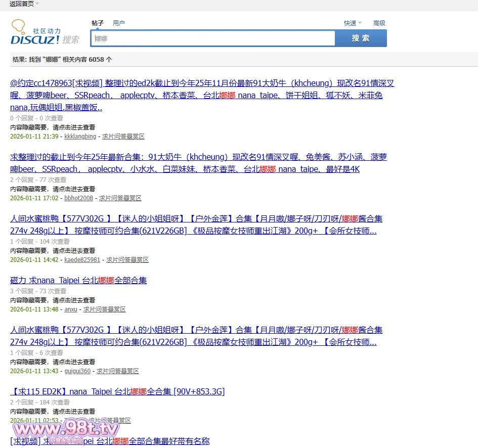The image size is (478, 448).
Task: Open user profile guigui360
Action: click(x=77, y=371)
